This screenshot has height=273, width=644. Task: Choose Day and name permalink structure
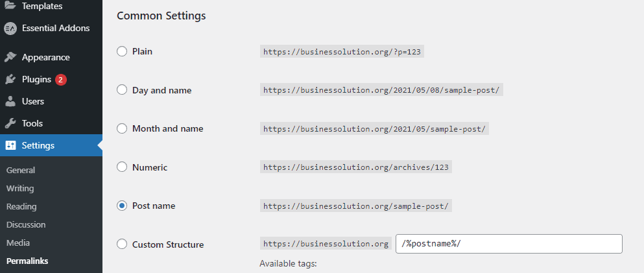(122, 90)
